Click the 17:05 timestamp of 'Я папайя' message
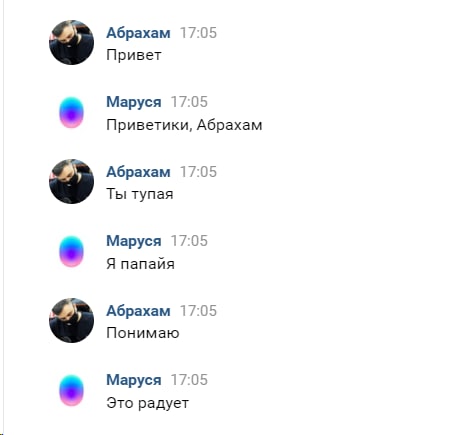The height and width of the screenshot is (435, 465). coord(189,241)
